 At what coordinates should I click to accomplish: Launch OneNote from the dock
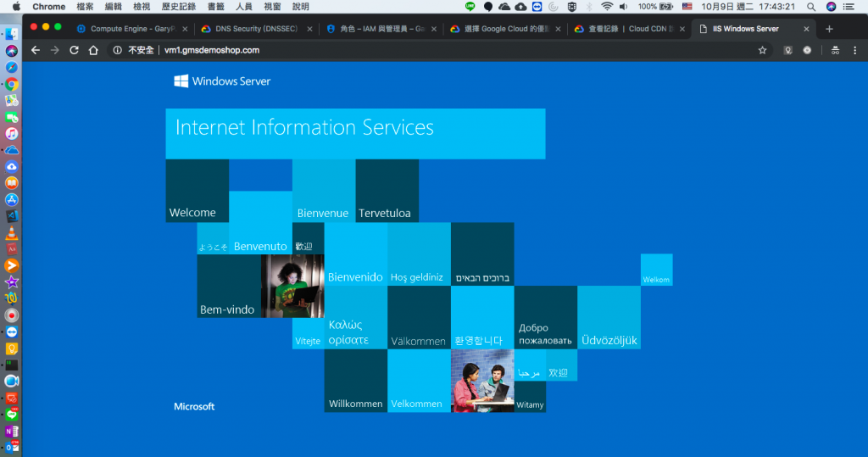pos(12,431)
